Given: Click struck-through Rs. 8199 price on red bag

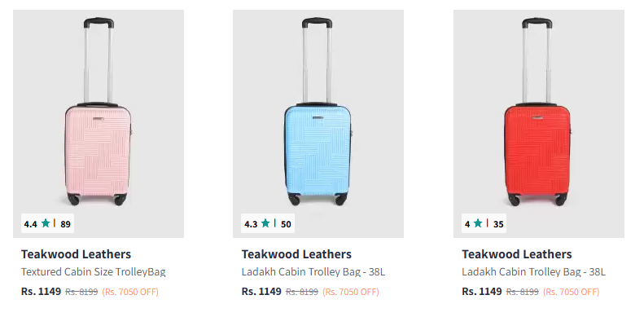Looking at the screenshot, I should click(522, 292).
